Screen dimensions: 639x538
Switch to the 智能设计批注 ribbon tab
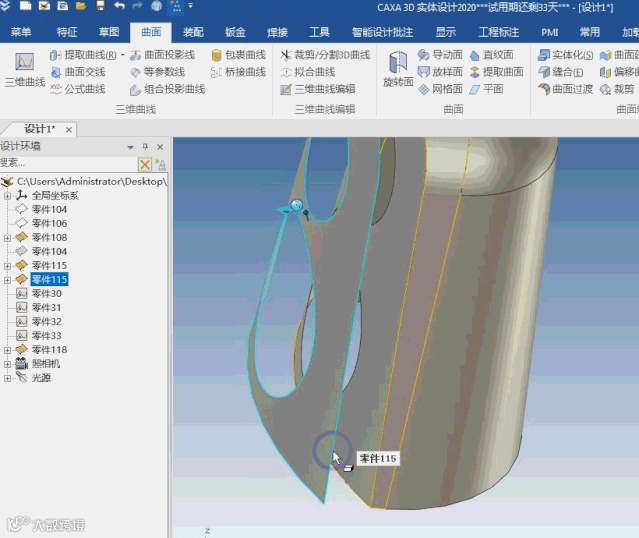(382, 32)
